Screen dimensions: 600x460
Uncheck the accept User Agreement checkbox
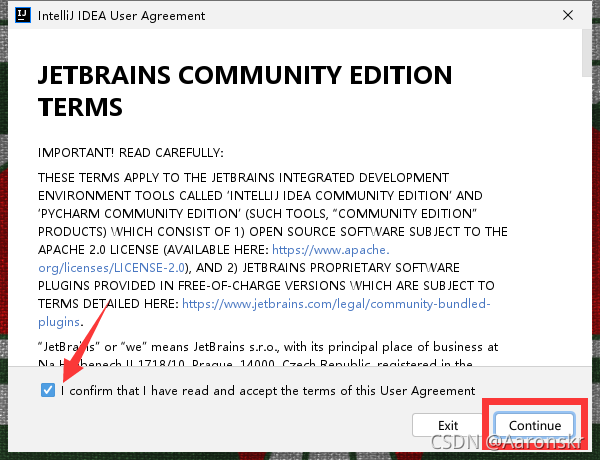(48, 390)
